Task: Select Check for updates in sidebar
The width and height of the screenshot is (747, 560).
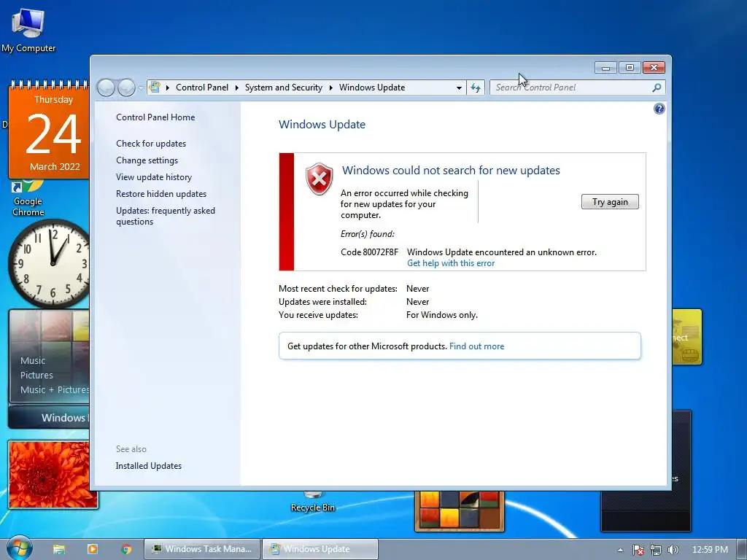Action: coord(151,144)
